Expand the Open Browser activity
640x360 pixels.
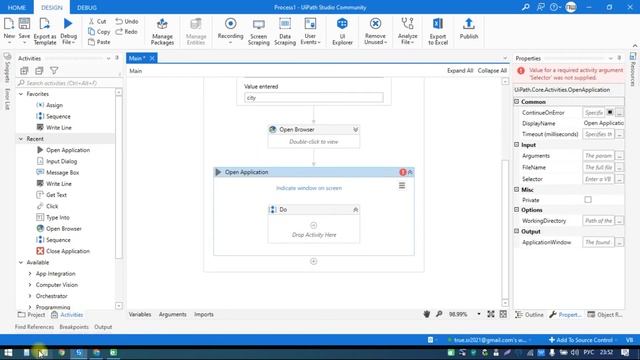pos(356,129)
